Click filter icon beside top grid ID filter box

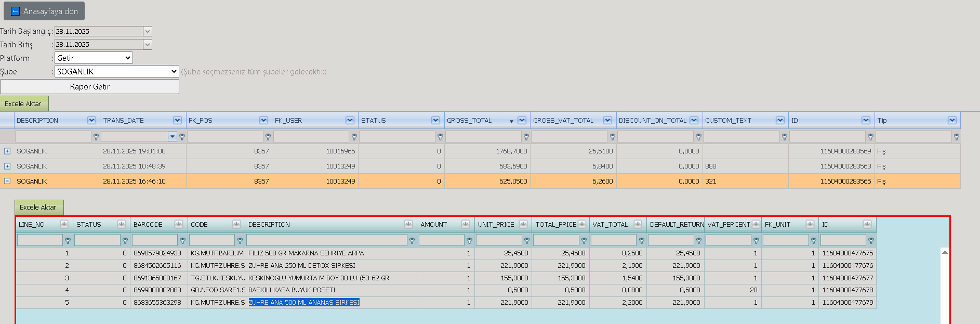point(870,137)
